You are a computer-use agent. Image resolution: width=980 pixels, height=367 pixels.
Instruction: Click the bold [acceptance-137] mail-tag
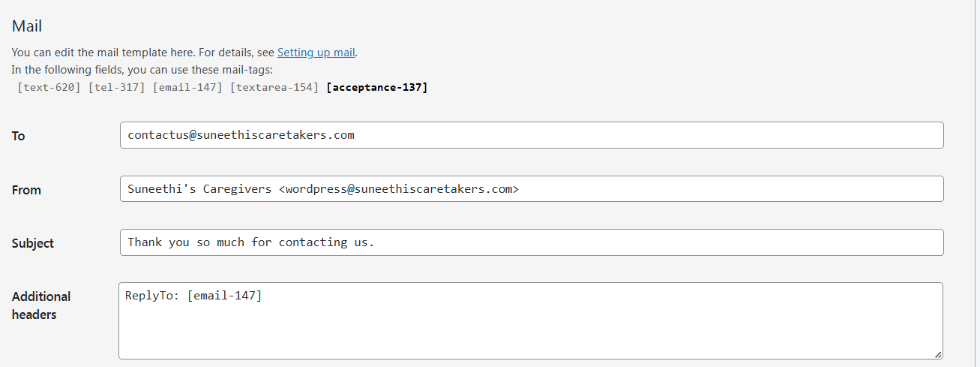(376, 88)
